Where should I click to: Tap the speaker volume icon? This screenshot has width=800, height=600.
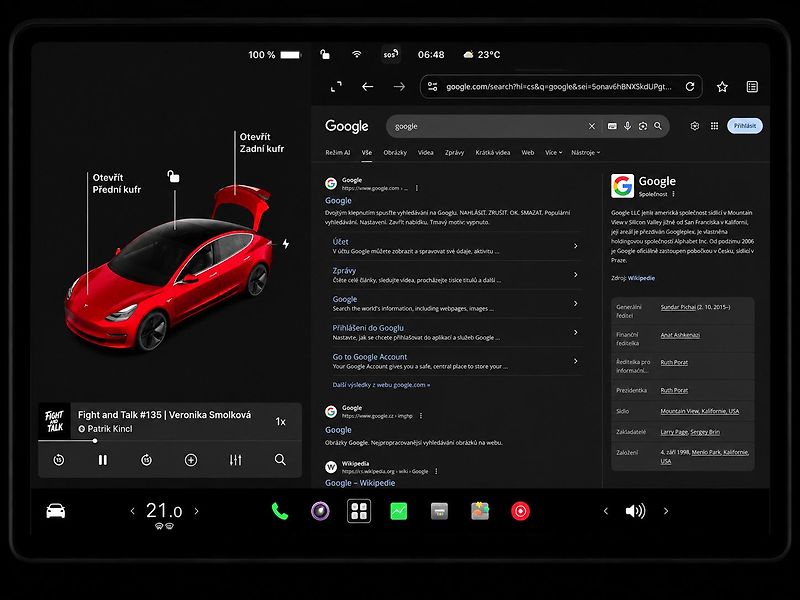[x=635, y=511]
